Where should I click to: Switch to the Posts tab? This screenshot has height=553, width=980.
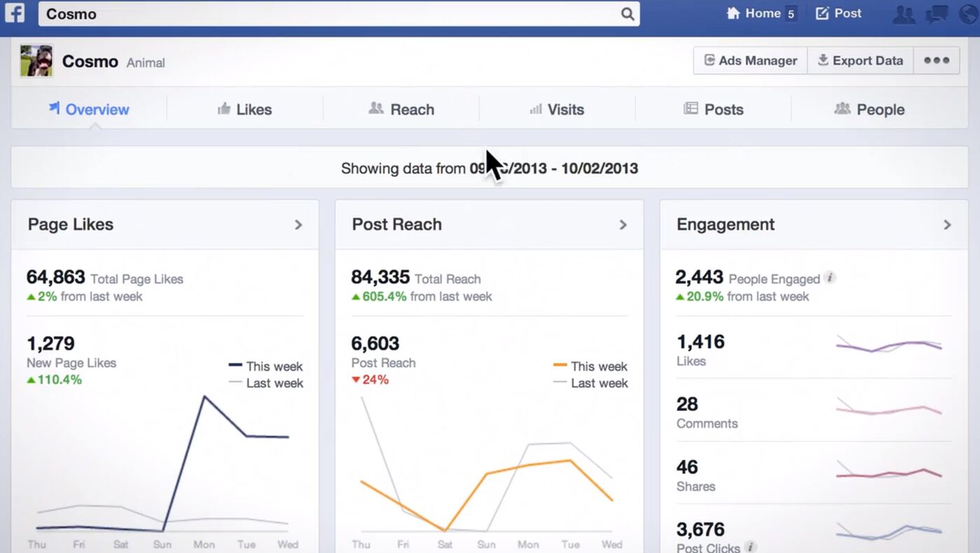pos(713,109)
